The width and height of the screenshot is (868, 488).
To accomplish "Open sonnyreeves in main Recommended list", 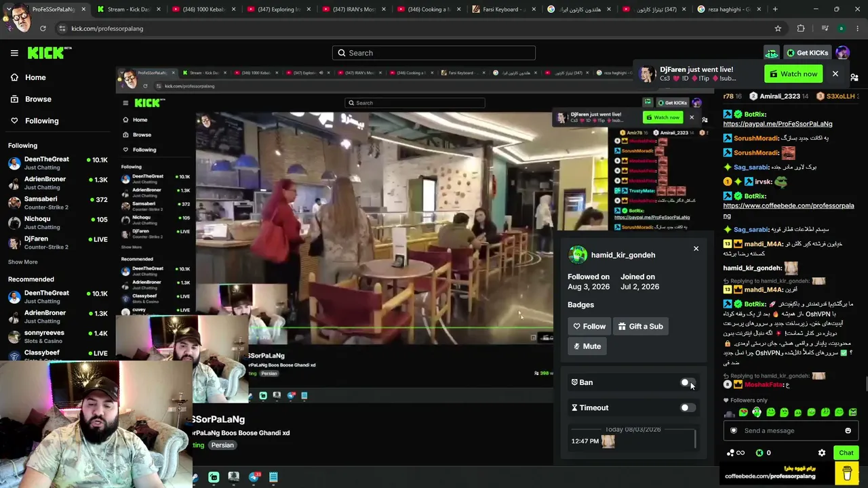I will (x=58, y=337).
